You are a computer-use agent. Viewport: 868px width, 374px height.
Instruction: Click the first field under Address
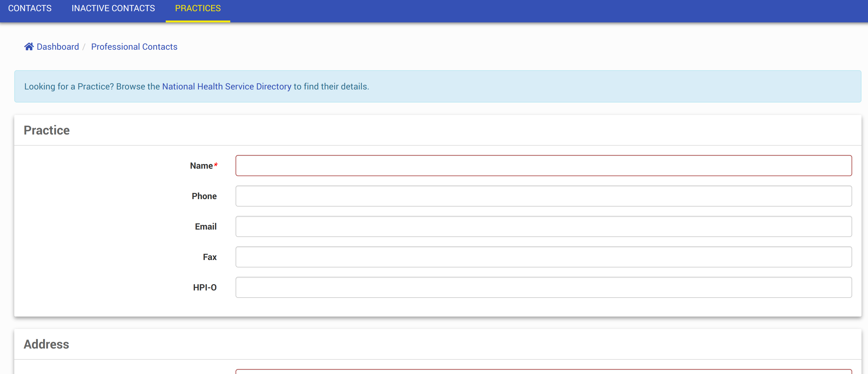(543, 372)
